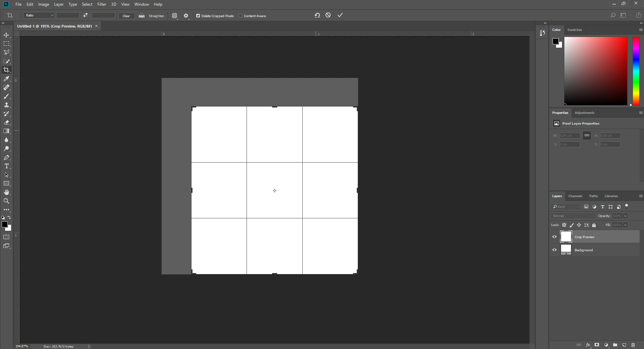Click the Clear button
The width and height of the screenshot is (644, 349).
click(126, 15)
